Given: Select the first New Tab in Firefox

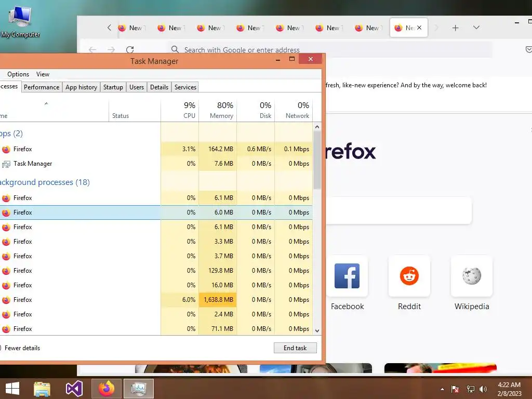Looking at the screenshot, I should 131,28.
